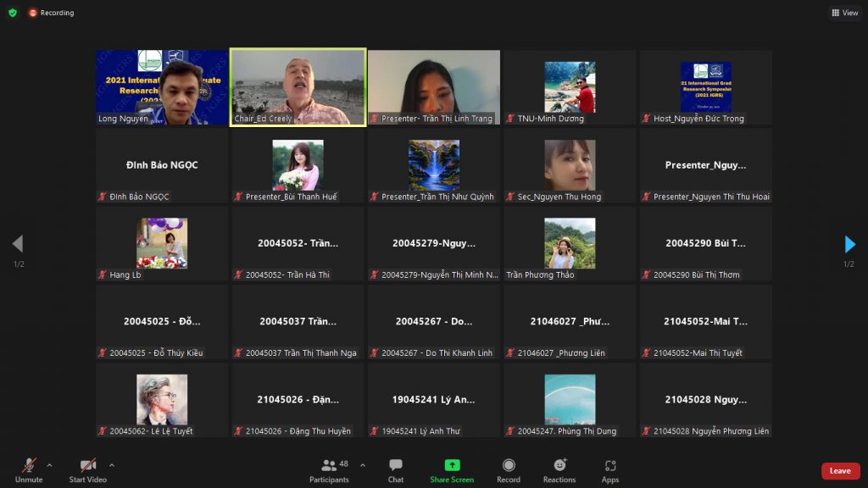The width and height of the screenshot is (868, 488).
Task: Expand video options arrow beside Start Video
Action: click(x=112, y=465)
